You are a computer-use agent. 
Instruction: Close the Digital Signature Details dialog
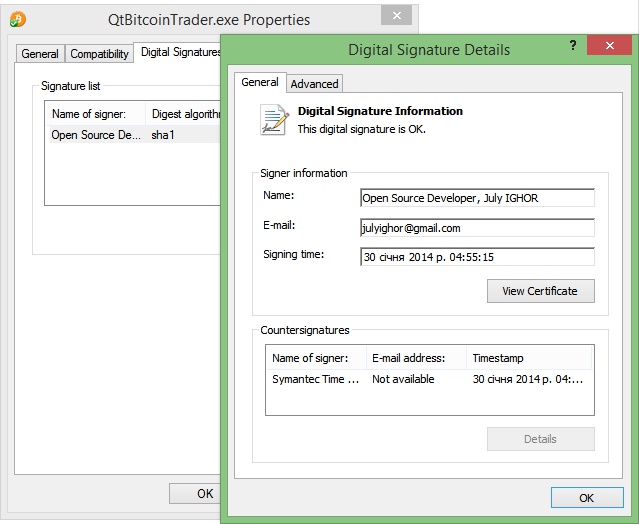tap(608, 47)
